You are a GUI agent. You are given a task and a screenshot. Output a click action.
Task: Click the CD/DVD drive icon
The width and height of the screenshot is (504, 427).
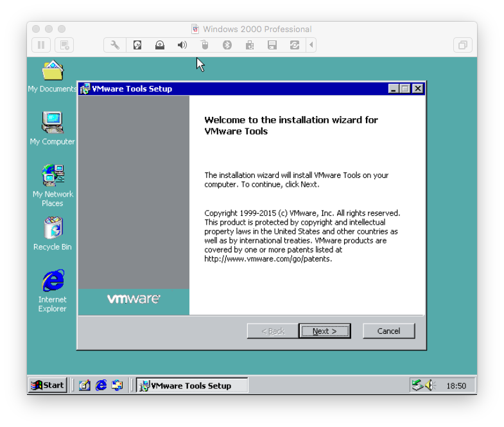[160, 45]
